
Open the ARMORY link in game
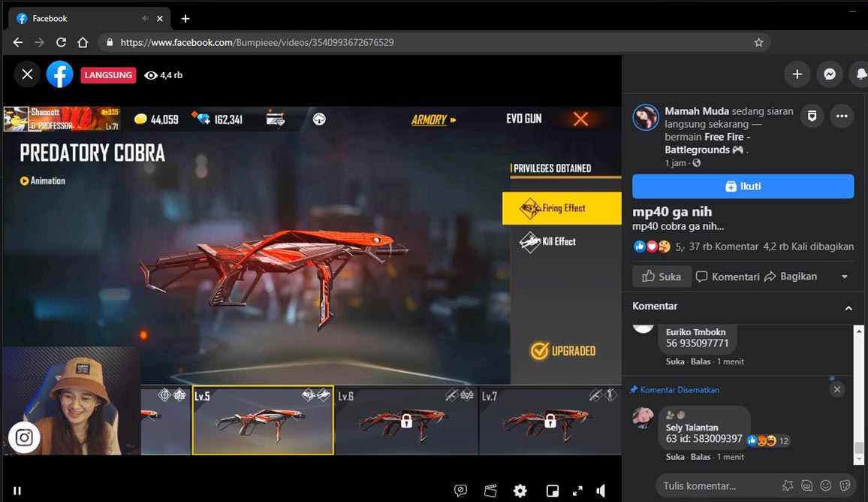[433, 119]
